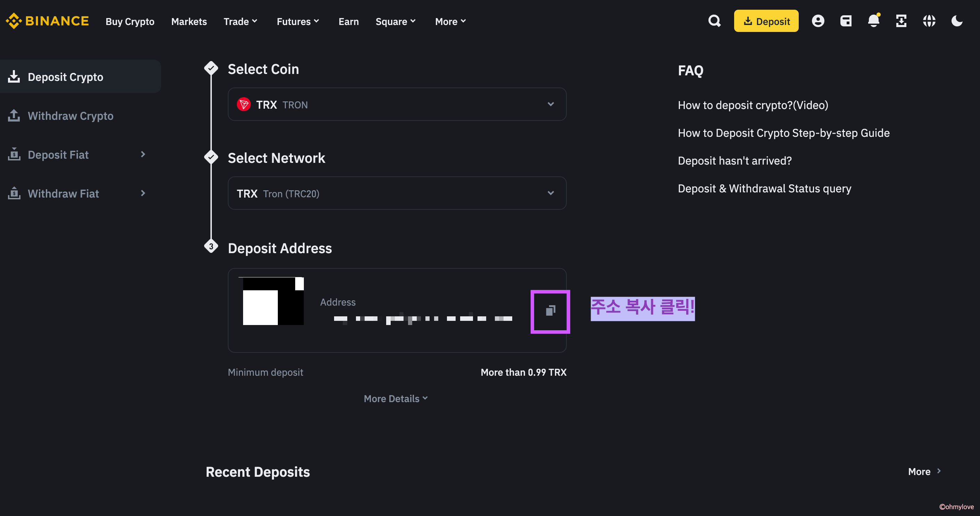
Task: Click the yellow Deposit button
Action: tap(766, 21)
